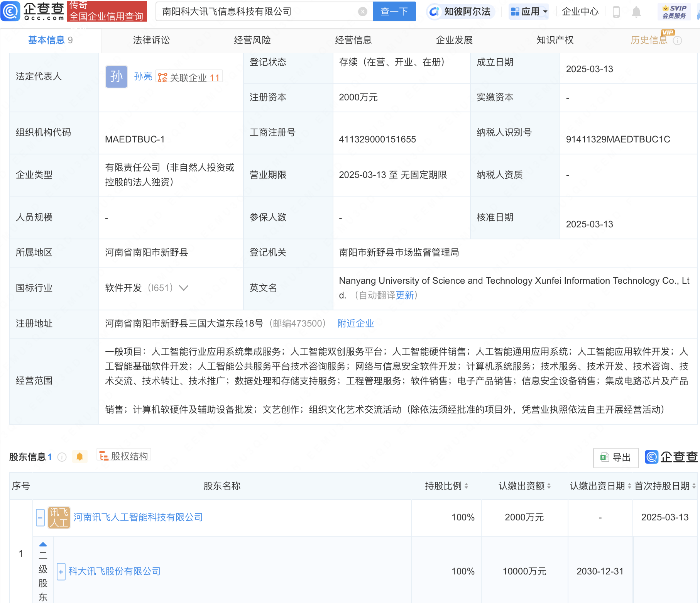View 关联企业 11 related companies

pyautogui.click(x=189, y=77)
